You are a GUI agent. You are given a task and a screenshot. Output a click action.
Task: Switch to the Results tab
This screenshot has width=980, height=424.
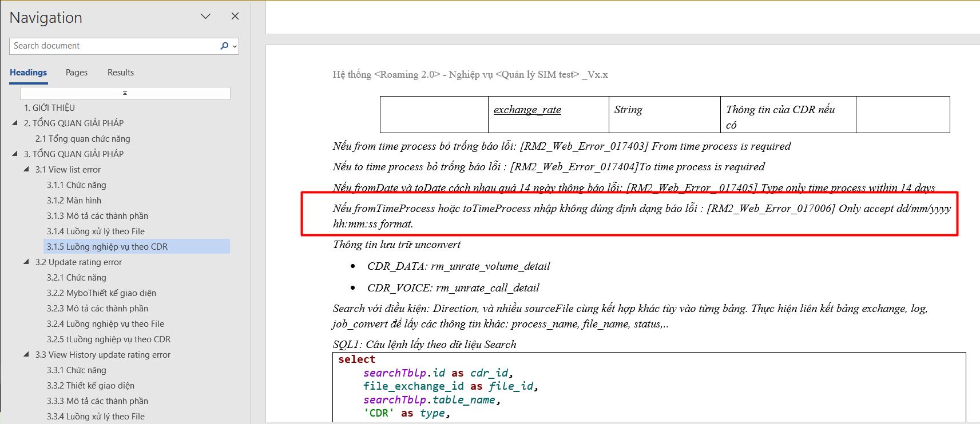click(121, 73)
